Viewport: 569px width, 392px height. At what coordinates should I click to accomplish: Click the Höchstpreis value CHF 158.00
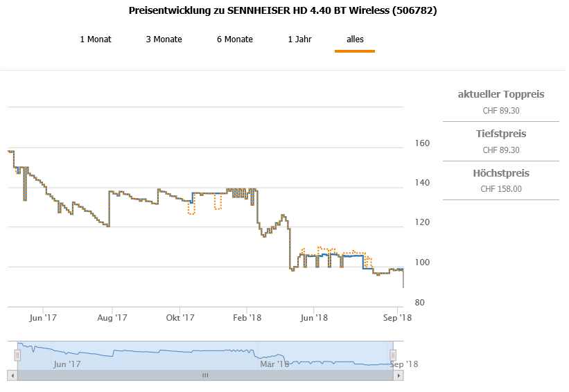tap(501, 189)
